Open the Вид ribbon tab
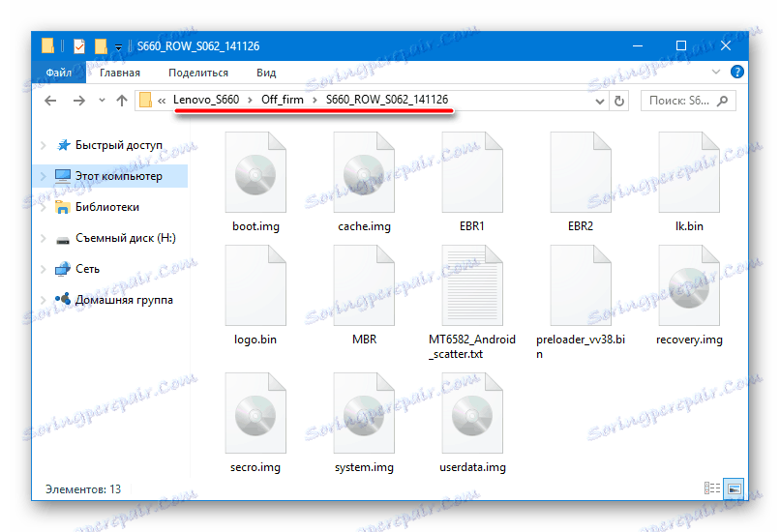Screen dimensions: 780x532 (x=266, y=73)
